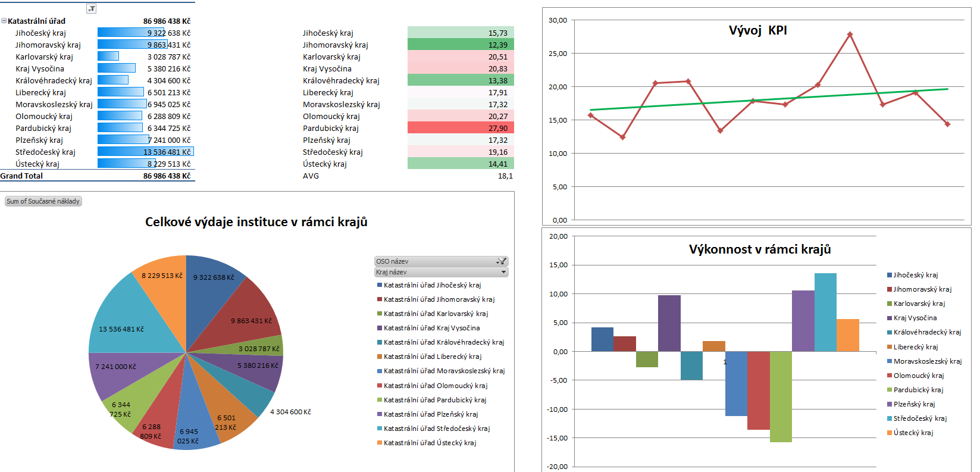Select the KPI cell 19,16 for Středočeský kraj
Viewport: 980px width, 472px height.
click(461, 152)
